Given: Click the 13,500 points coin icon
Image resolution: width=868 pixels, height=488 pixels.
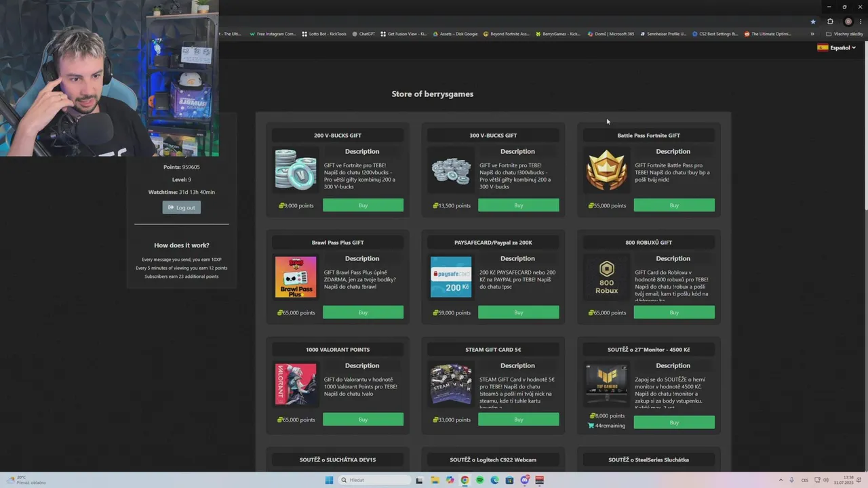Looking at the screenshot, I should click(x=436, y=205).
